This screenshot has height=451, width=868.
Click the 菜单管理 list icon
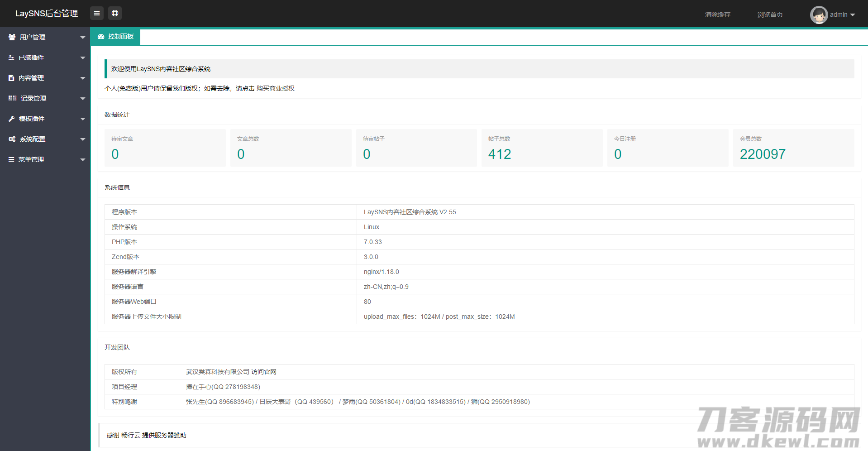click(x=11, y=159)
